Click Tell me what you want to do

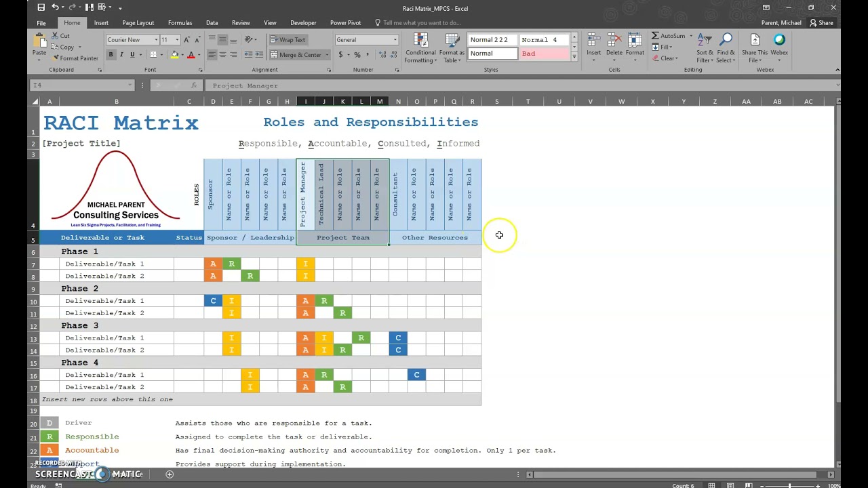(x=422, y=23)
